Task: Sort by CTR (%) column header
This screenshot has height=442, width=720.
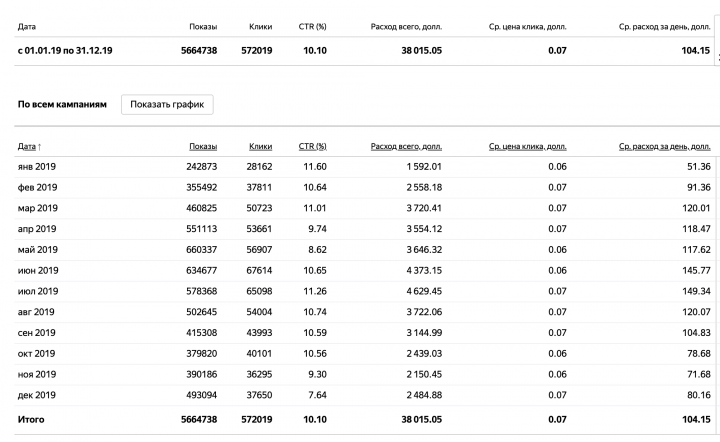Action: (312, 146)
